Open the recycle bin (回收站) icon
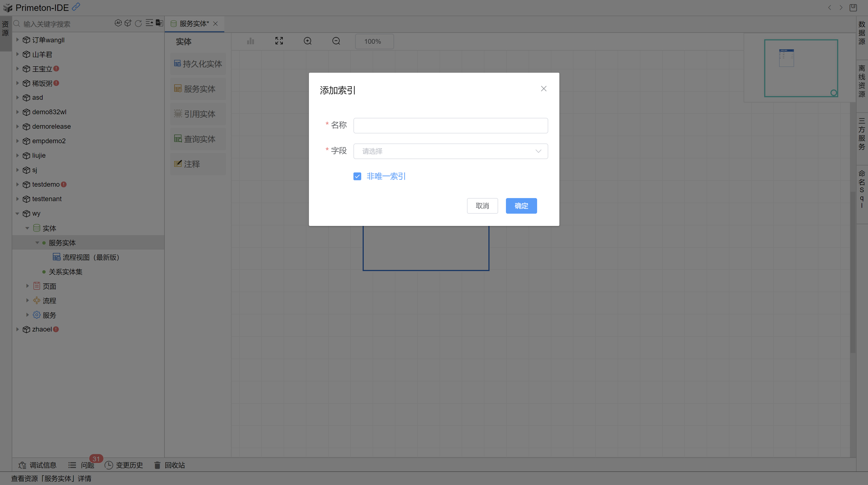Viewport: 868px width, 485px height. (x=157, y=465)
